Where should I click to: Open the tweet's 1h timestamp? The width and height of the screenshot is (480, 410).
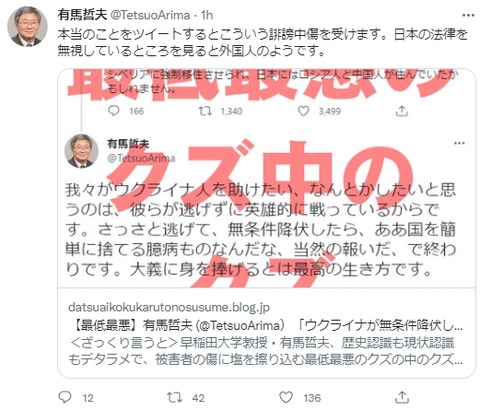pos(207,15)
